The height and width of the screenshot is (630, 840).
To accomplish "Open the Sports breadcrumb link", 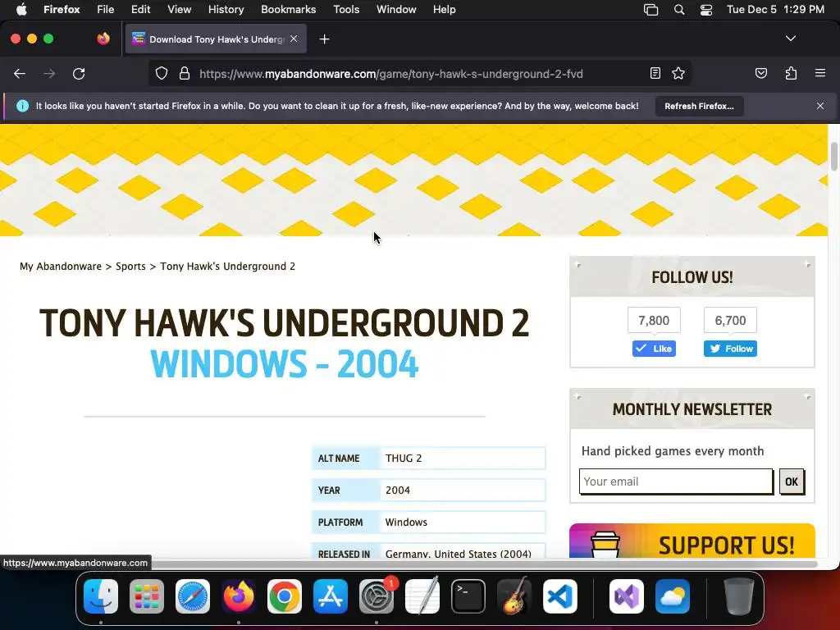I will [130, 267].
